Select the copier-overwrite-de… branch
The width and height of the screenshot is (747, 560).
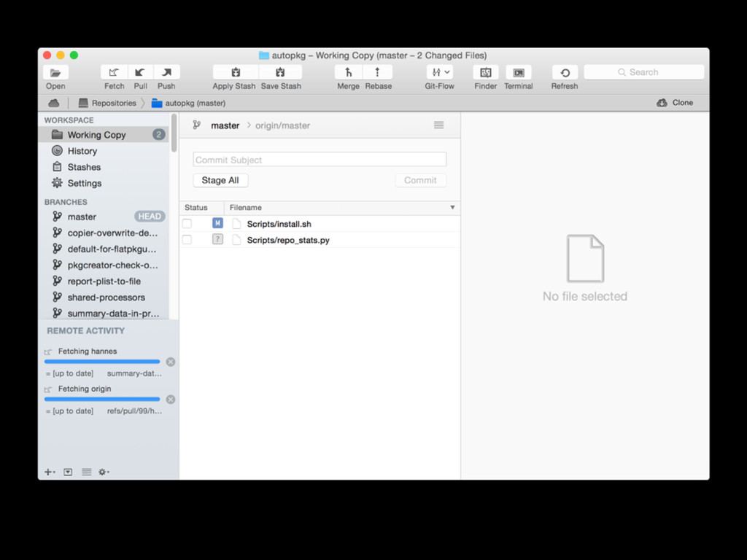pos(104,233)
